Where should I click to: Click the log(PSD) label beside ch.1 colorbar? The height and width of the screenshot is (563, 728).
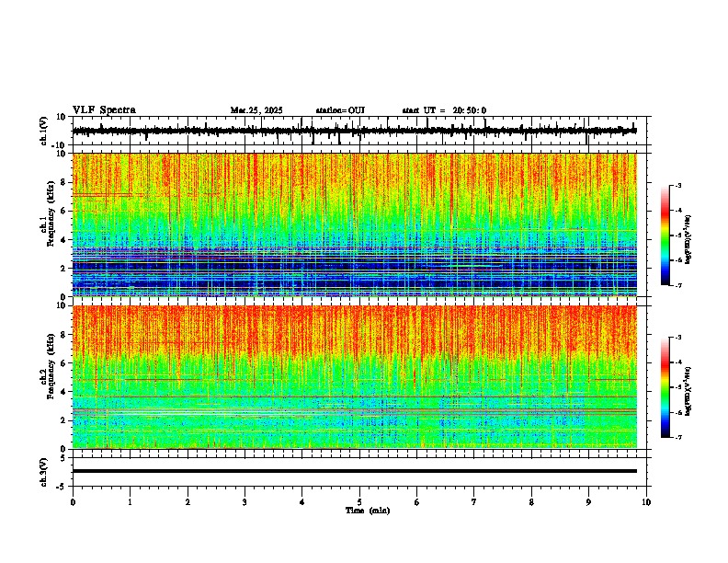pyautogui.click(x=688, y=240)
